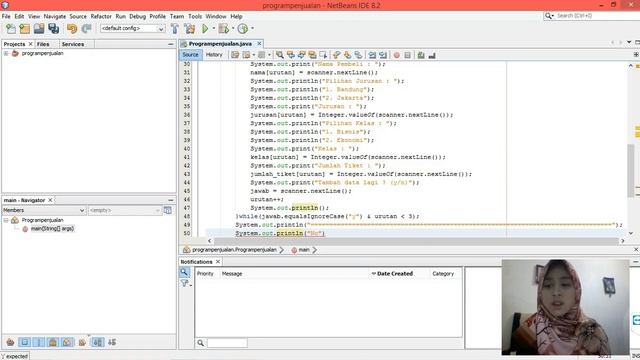Collapse the Programpenjualan class node in Navigator
This screenshot has width=640, height=360.
(x=6, y=220)
